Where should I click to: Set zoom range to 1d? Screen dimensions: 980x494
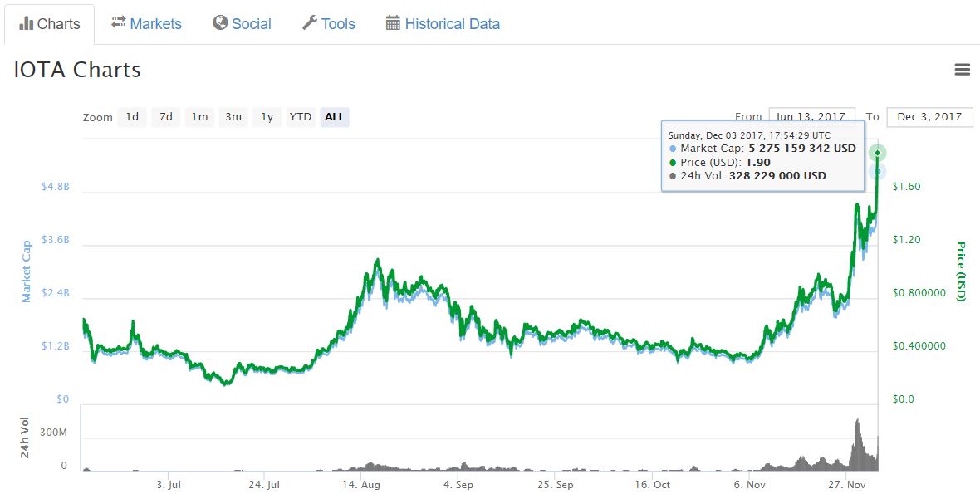click(133, 117)
